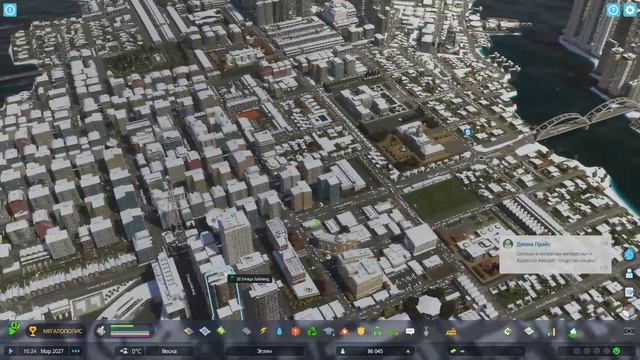Open the landscaping shovel icon
The height and width of the screenshot is (360, 640).
coord(426,331)
